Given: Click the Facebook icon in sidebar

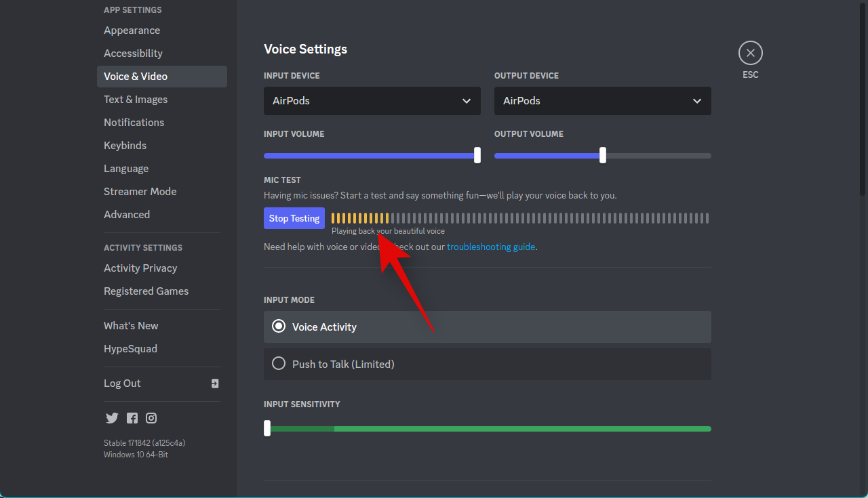Looking at the screenshot, I should click(x=132, y=418).
